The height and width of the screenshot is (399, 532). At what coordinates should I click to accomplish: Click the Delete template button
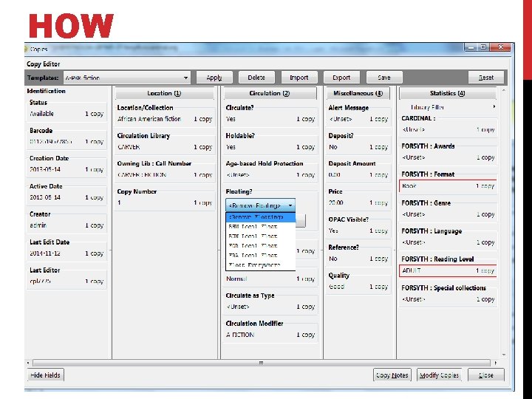tap(256, 78)
